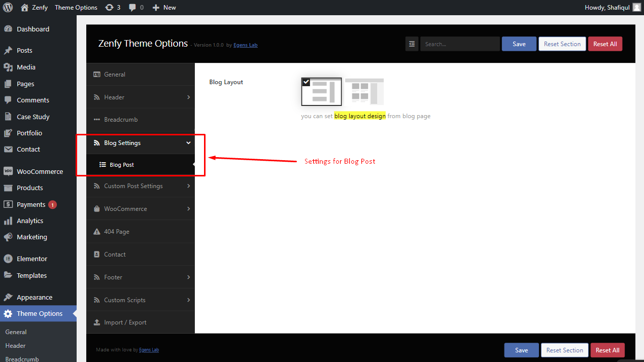Click the Theme Options gear icon
The width and height of the screenshot is (644, 362).
click(8, 313)
